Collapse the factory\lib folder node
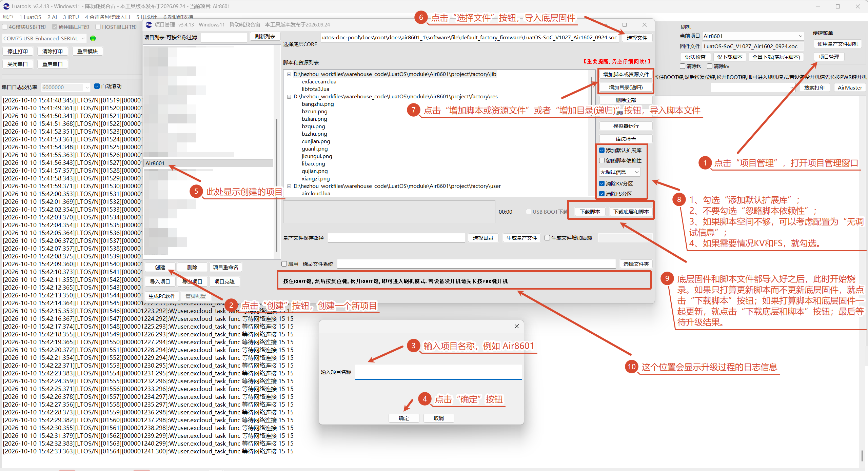Viewport: 868px width, 471px height. pos(289,74)
